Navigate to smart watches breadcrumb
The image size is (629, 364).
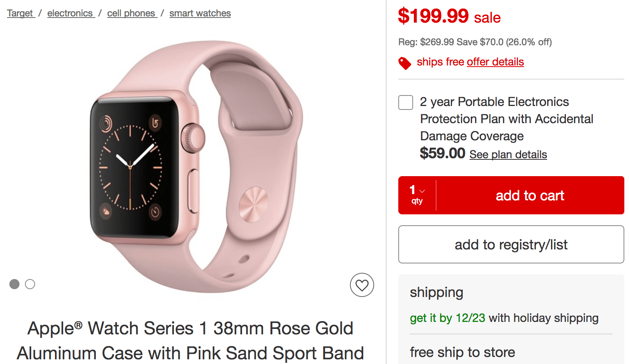click(x=200, y=13)
